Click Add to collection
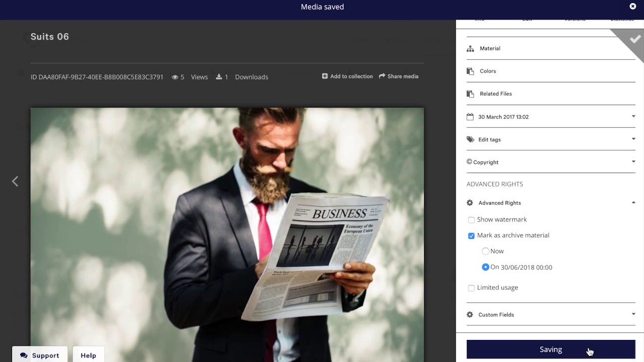Screen dimensions: 644x362 tap(347, 76)
